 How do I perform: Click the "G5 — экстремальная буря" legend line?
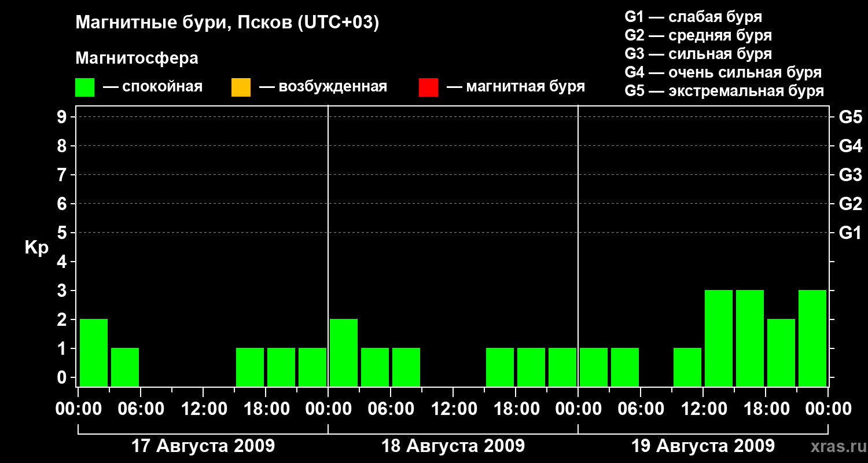pos(724,91)
